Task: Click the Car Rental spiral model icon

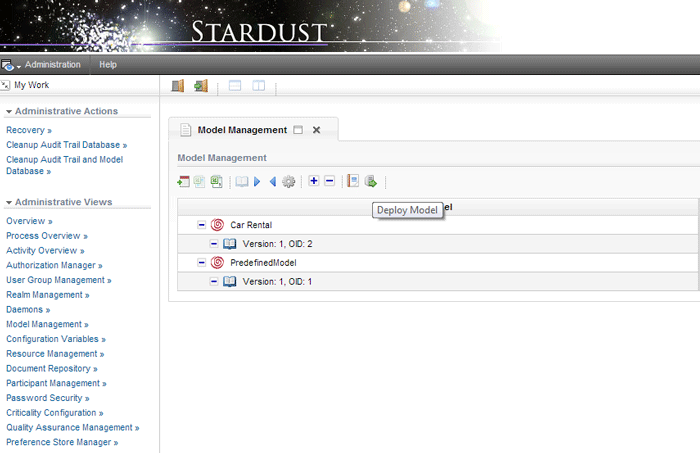Action: pos(217,225)
